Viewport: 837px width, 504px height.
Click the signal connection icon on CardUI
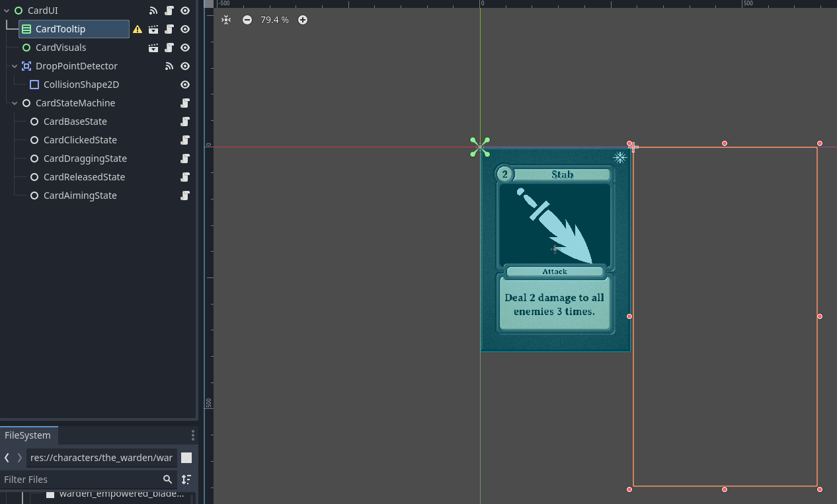[153, 10]
